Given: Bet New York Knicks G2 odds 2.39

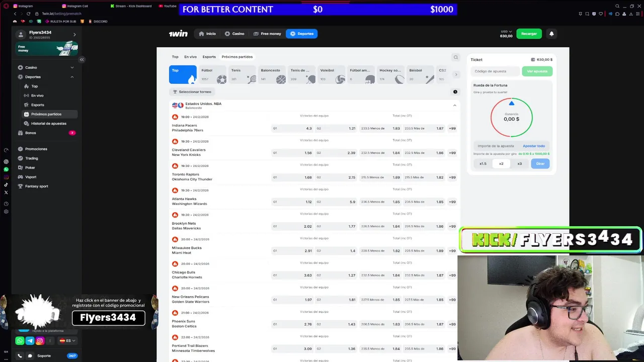Looking at the screenshot, I should (x=336, y=153).
